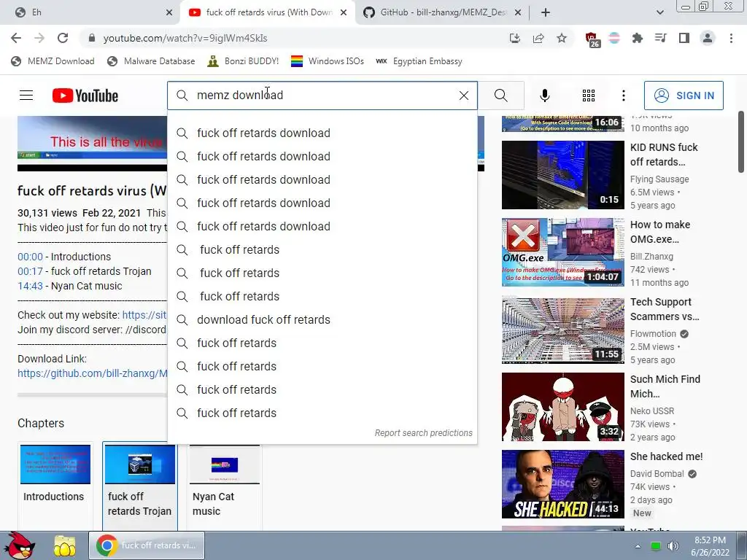Clear the search box with the X
Image resolution: width=747 pixels, height=560 pixels.
pos(463,96)
